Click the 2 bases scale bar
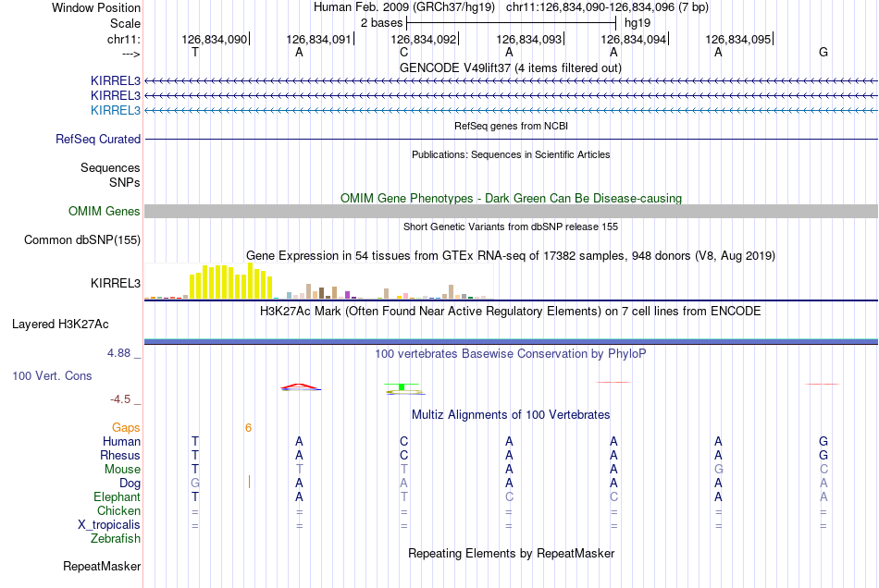This screenshot has width=879, height=588. (511, 23)
